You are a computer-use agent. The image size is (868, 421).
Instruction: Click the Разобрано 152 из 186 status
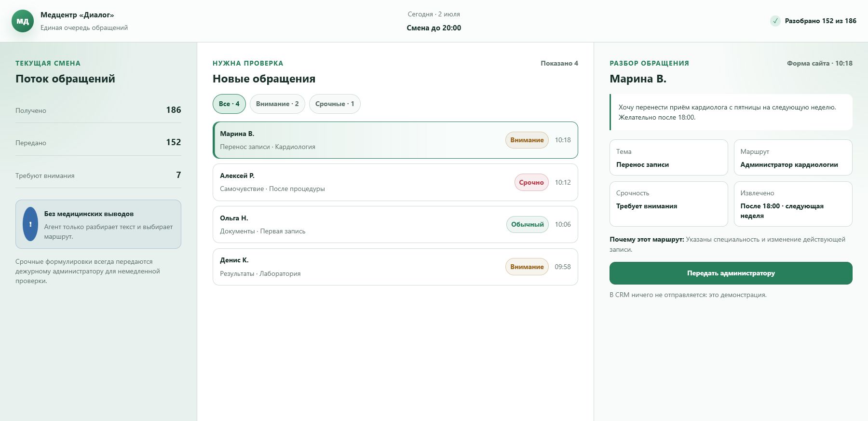[x=813, y=21]
